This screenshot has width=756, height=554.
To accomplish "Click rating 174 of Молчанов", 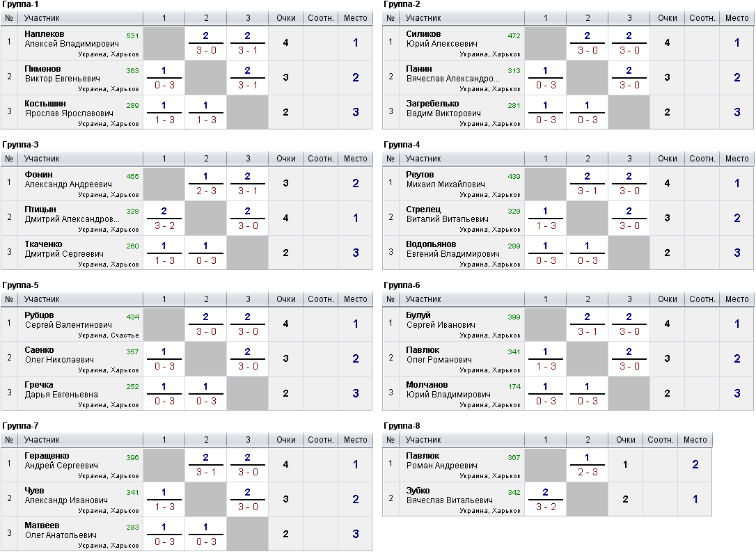I will 514,387.
